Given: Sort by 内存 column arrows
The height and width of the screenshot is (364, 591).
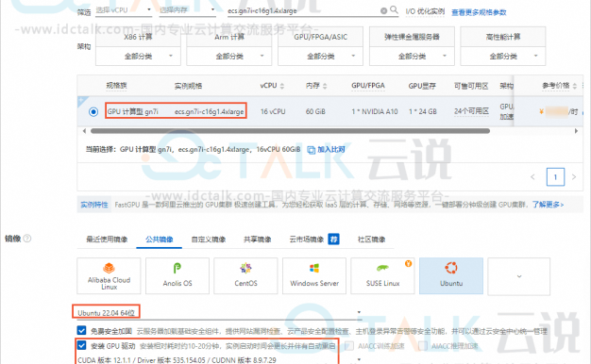Looking at the screenshot, I should (x=325, y=86).
